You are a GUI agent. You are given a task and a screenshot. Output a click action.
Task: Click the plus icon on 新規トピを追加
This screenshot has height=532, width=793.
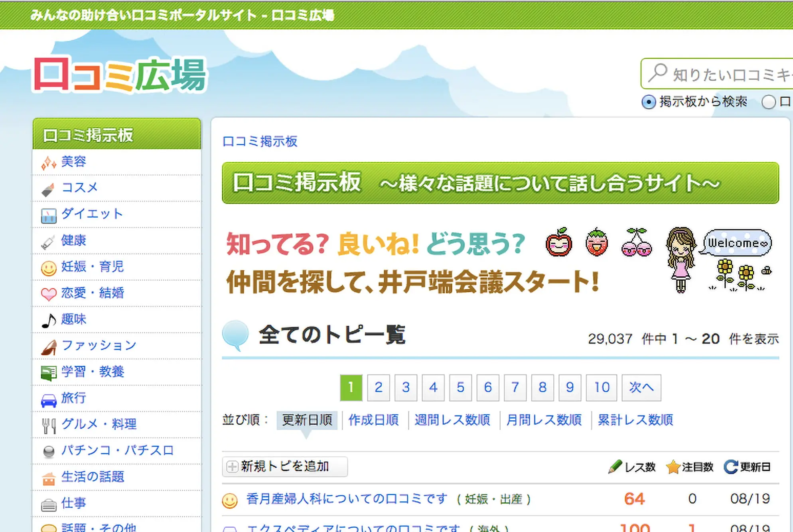232,466
